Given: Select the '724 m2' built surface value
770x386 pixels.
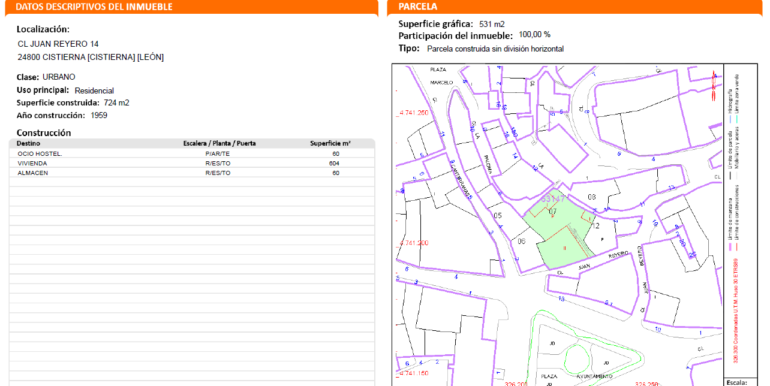Looking at the screenshot, I should 116,103.
